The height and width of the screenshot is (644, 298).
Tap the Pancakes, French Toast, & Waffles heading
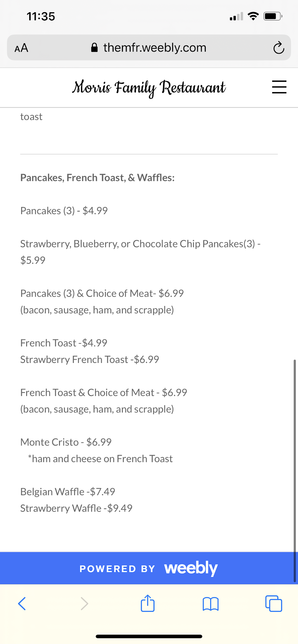click(97, 178)
